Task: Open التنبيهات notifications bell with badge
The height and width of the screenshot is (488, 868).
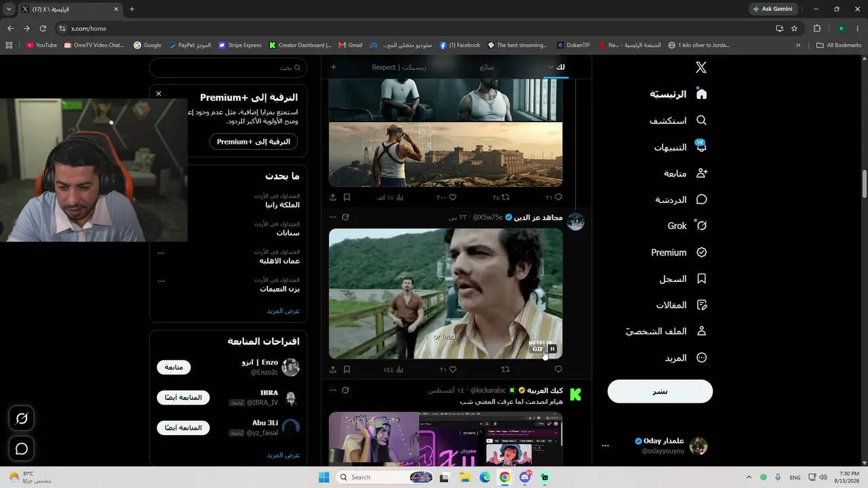Action: point(701,146)
